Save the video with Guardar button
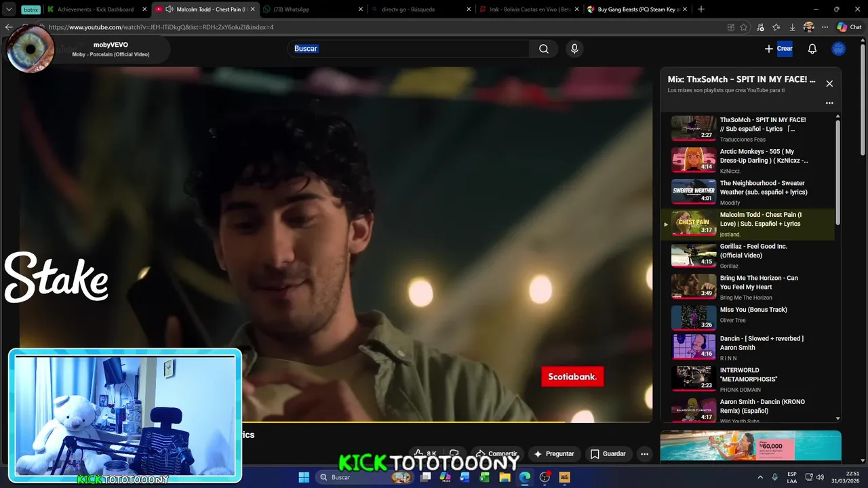The width and height of the screenshot is (868, 488). point(608,453)
